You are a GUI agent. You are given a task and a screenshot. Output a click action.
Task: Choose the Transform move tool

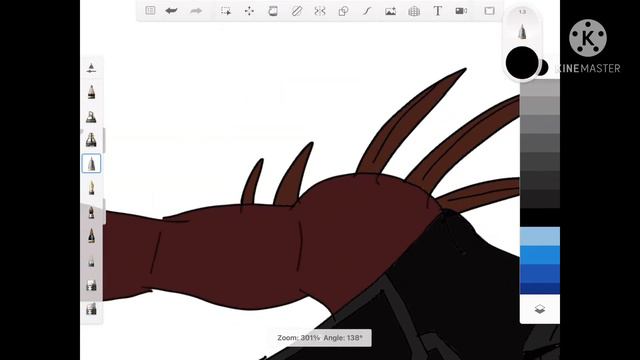[249, 11]
